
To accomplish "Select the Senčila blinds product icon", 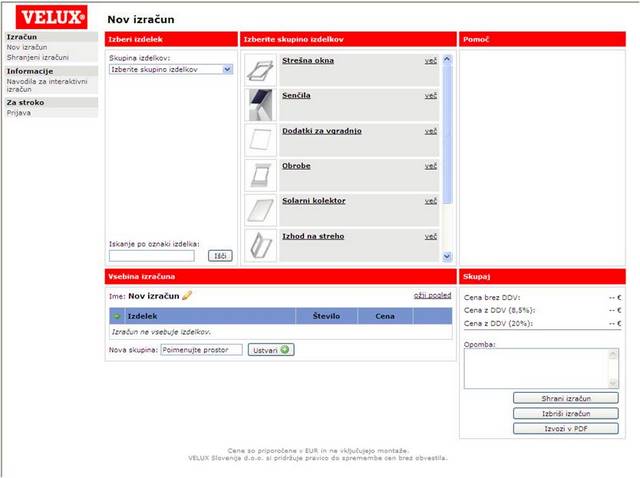I will click(260, 105).
